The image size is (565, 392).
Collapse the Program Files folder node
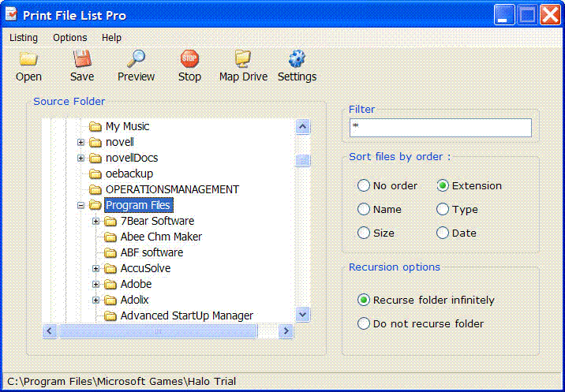80,205
